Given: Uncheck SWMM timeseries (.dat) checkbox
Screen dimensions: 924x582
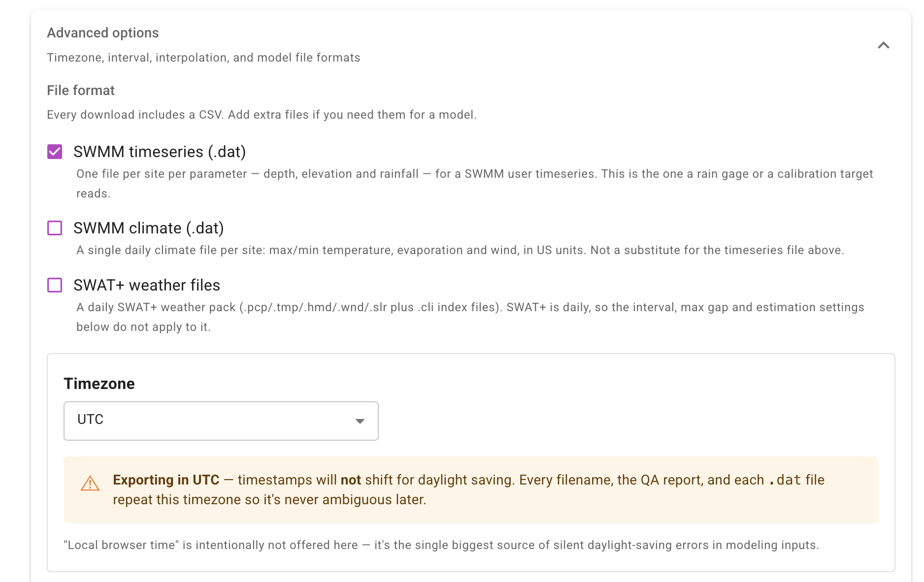Looking at the screenshot, I should [x=55, y=152].
